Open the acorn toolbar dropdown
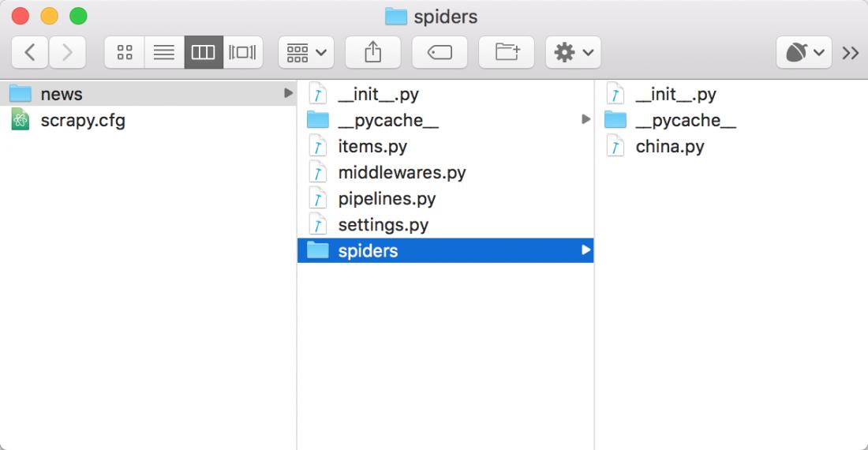 (804, 53)
